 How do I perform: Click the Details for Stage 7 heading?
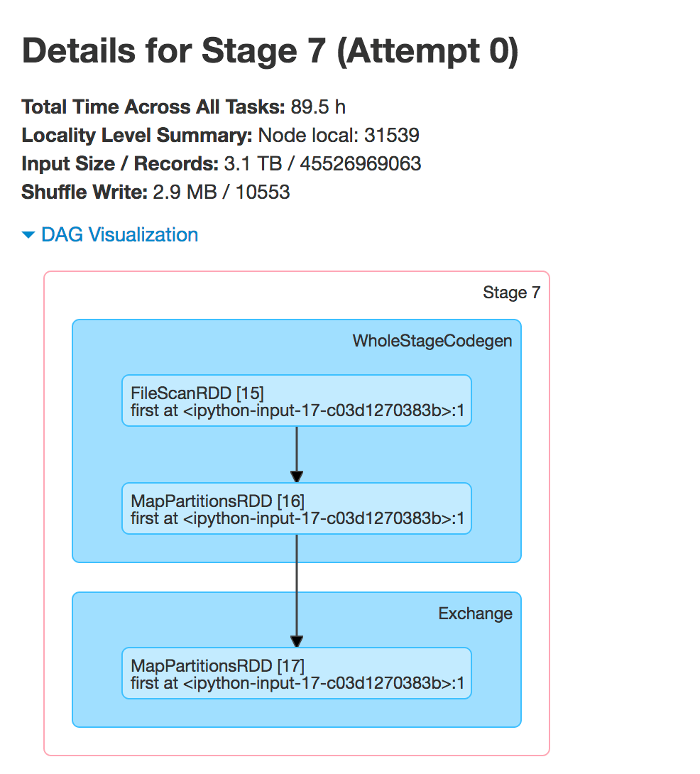coord(271,50)
